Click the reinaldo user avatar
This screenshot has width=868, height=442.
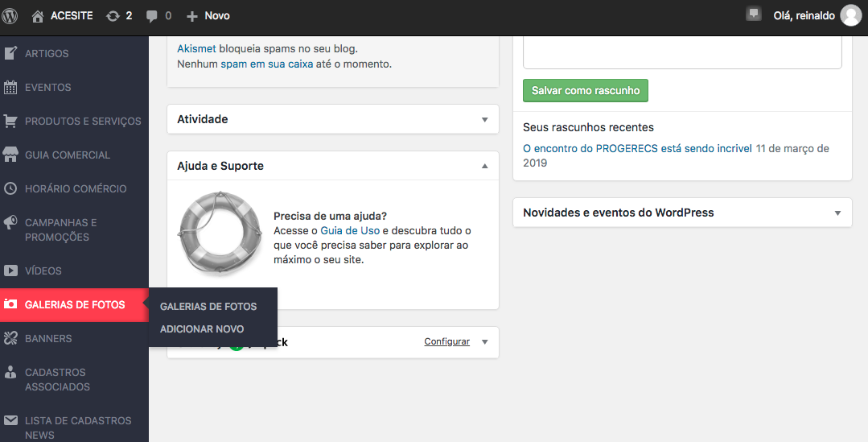[851, 15]
